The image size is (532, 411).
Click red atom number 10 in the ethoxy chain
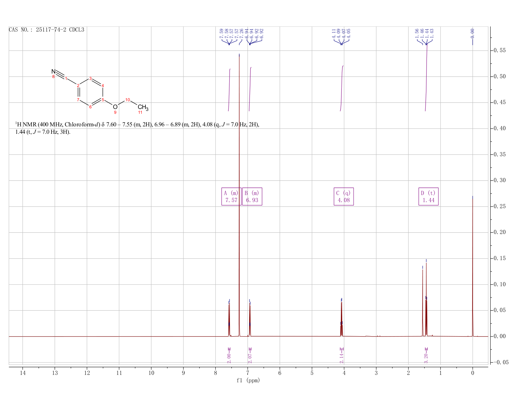click(128, 100)
